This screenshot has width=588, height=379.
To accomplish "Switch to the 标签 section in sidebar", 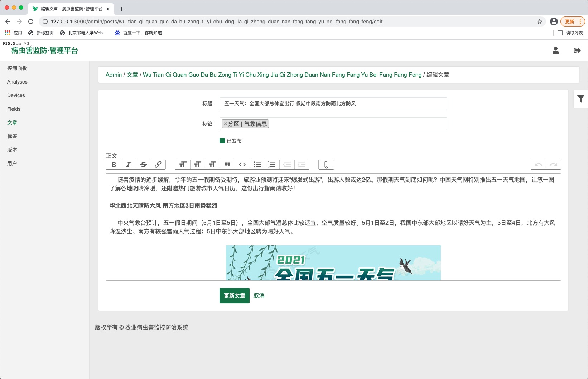I will pos(12,136).
